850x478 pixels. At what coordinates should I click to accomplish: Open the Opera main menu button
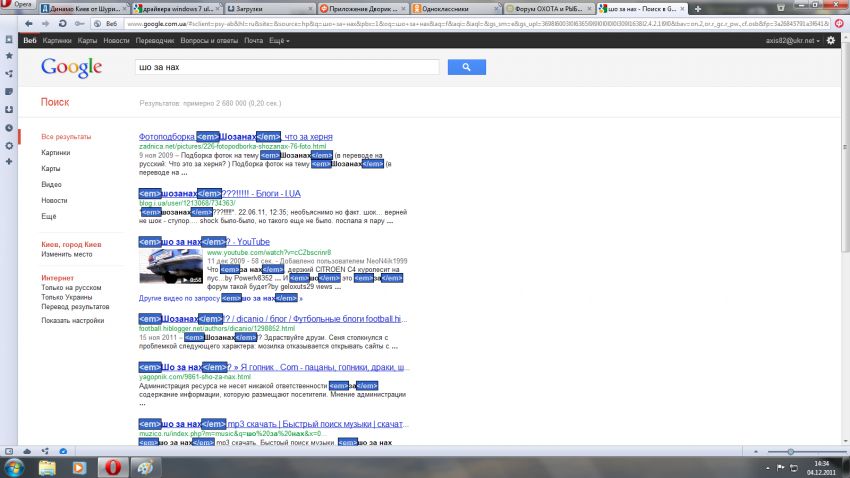(17, 4)
